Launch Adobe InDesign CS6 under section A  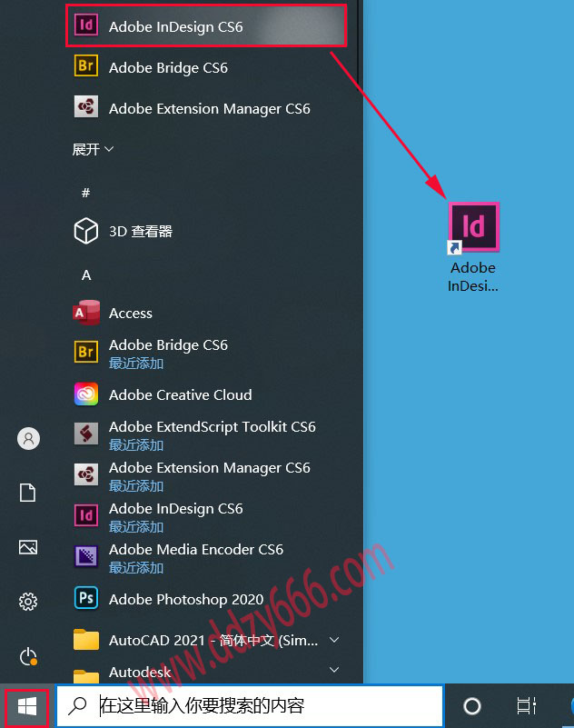206,516
